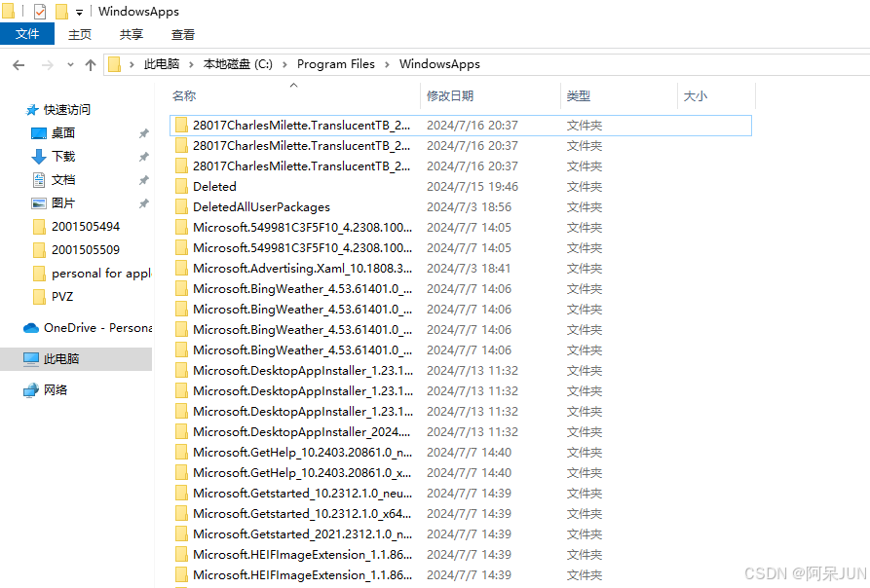Select the DeletedAllUserPackages folder name
The width and height of the screenshot is (870, 588).
[x=261, y=206]
